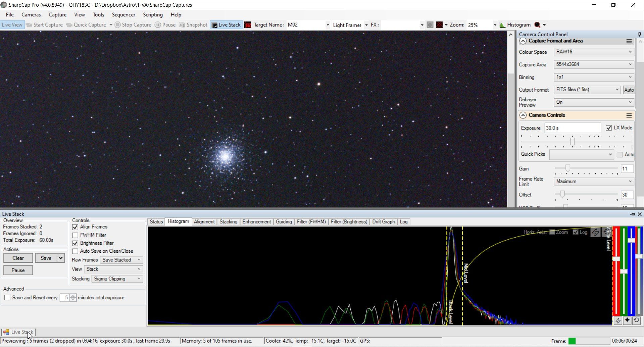
Task: Open the Stacking Sigma Clipping dropdown
Action: (117, 279)
